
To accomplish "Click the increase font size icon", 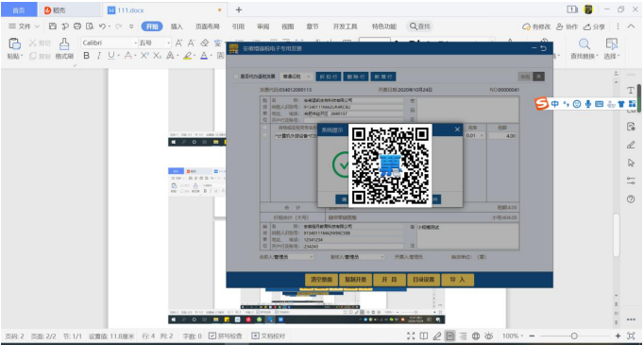I will [178, 43].
